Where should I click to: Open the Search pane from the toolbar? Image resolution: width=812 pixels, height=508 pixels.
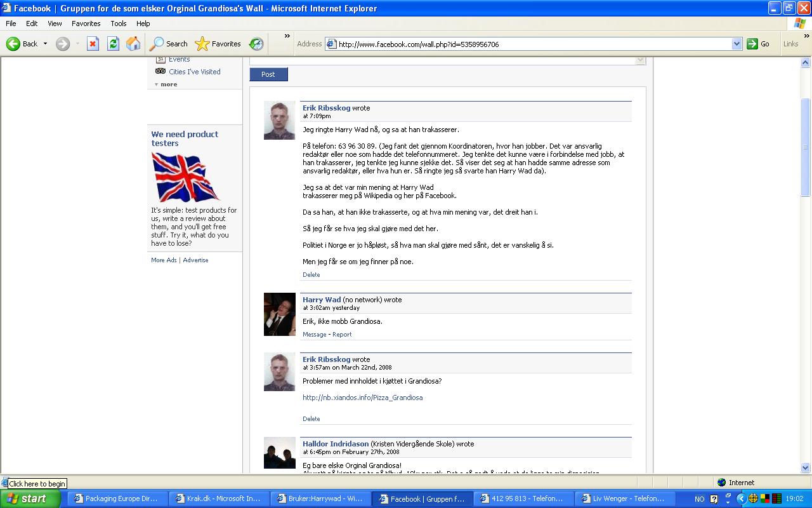pos(169,44)
